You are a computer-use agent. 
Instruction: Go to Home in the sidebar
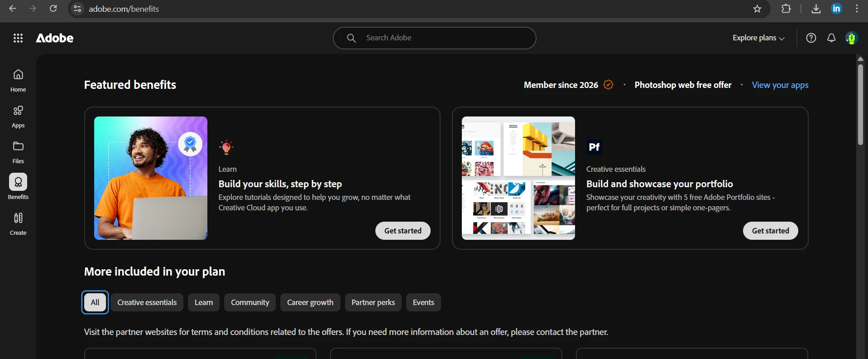[18, 81]
